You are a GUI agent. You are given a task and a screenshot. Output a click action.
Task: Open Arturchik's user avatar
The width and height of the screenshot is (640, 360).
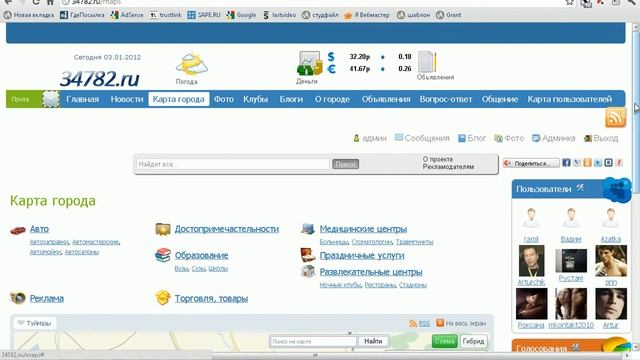point(531,261)
